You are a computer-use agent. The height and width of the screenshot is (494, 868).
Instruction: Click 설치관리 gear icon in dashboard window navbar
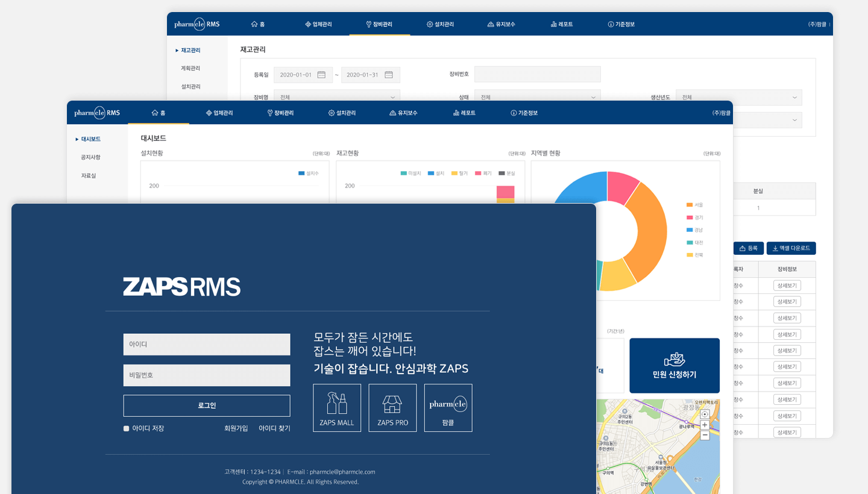pyautogui.click(x=332, y=113)
